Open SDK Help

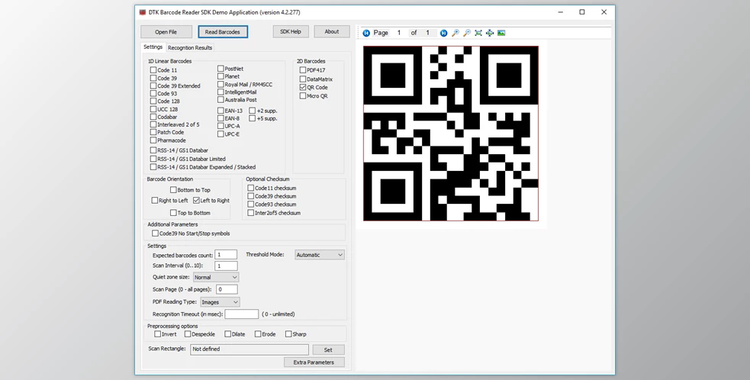pos(290,32)
